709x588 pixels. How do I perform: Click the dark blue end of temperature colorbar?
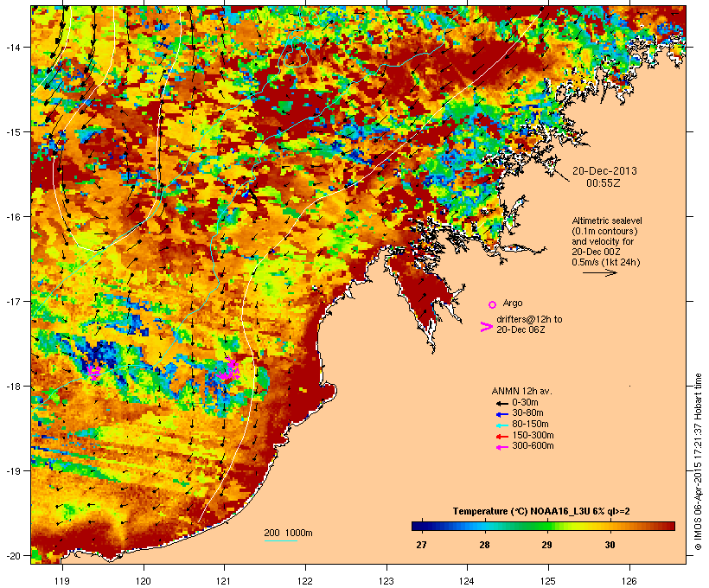click(x=417, y=526)
